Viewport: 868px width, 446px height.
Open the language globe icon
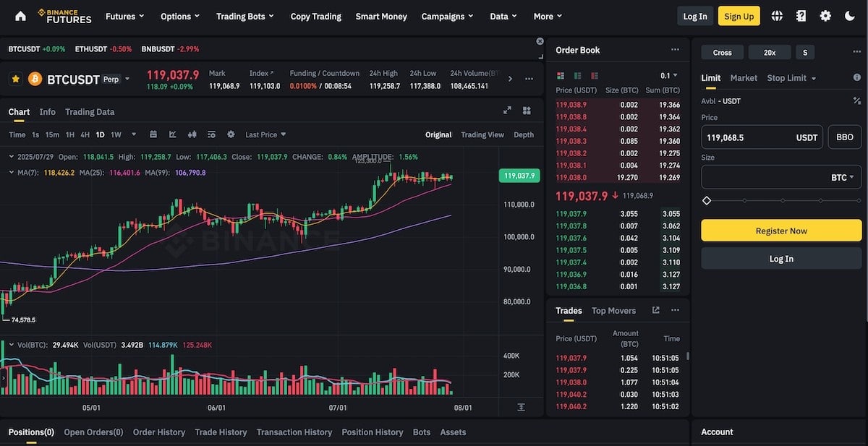(778, 16)
